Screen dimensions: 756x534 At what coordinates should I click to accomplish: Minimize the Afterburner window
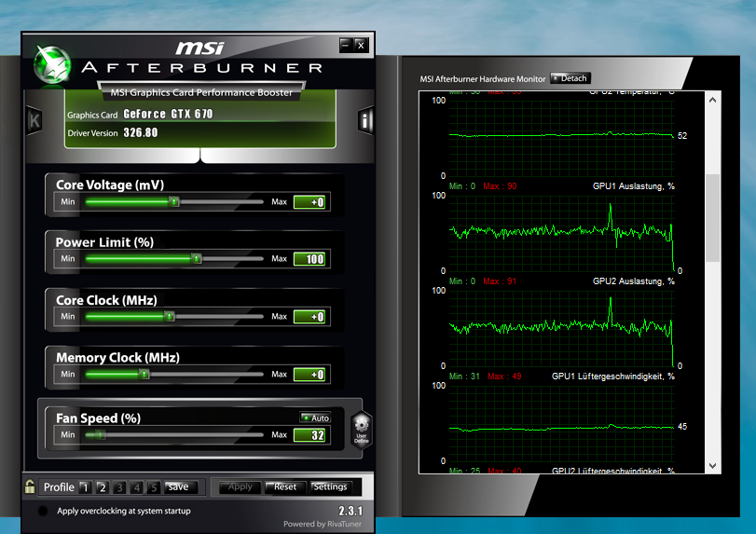point(346,46)
